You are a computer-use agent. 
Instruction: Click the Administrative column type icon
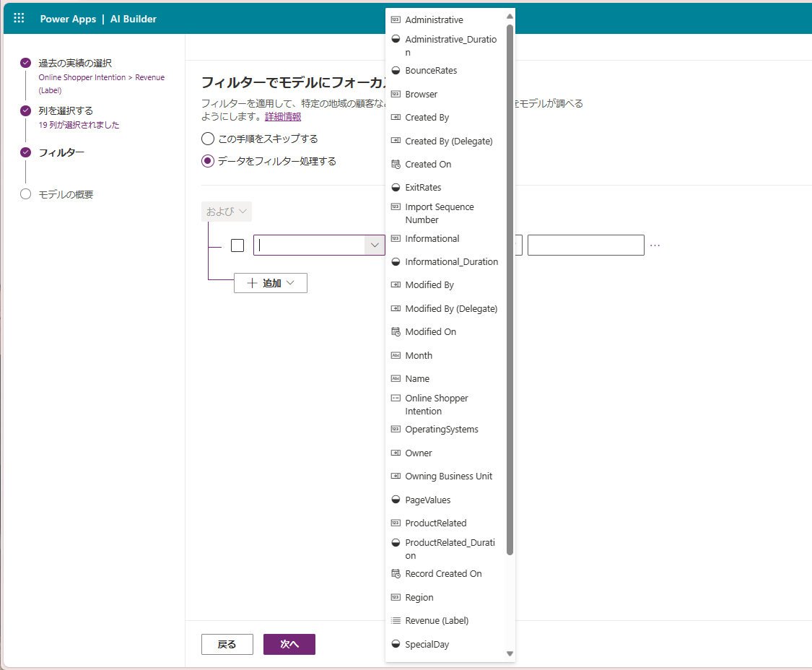point(396,19)
